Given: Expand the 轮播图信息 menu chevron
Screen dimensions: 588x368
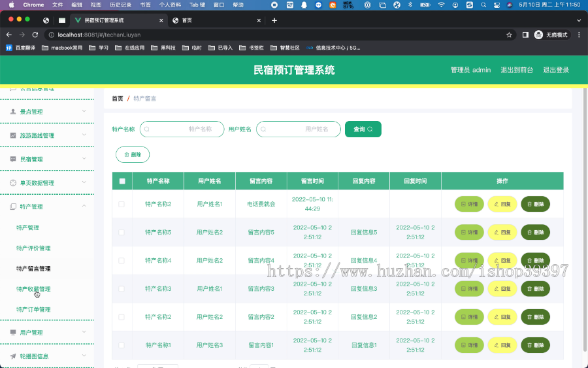Looking at the screenshot, I should tap(84, 355).
